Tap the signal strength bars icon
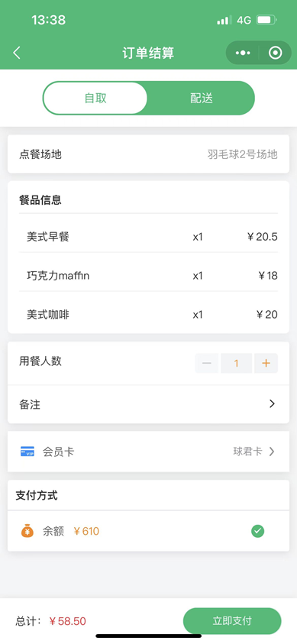The height and width of the screenshot is (644, 297). [224, 20]
